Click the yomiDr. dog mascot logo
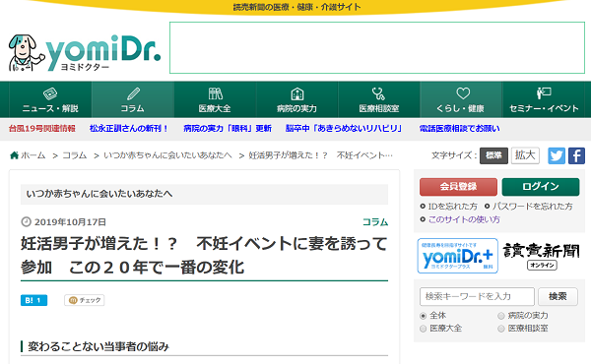The height and width of the screenshot is (364, 591). point(27,53)
